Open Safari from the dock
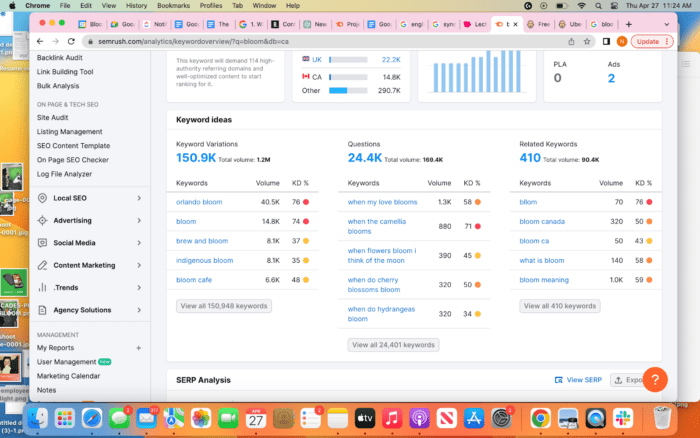This screenshot has height=438, width=700. coord(92,419)
